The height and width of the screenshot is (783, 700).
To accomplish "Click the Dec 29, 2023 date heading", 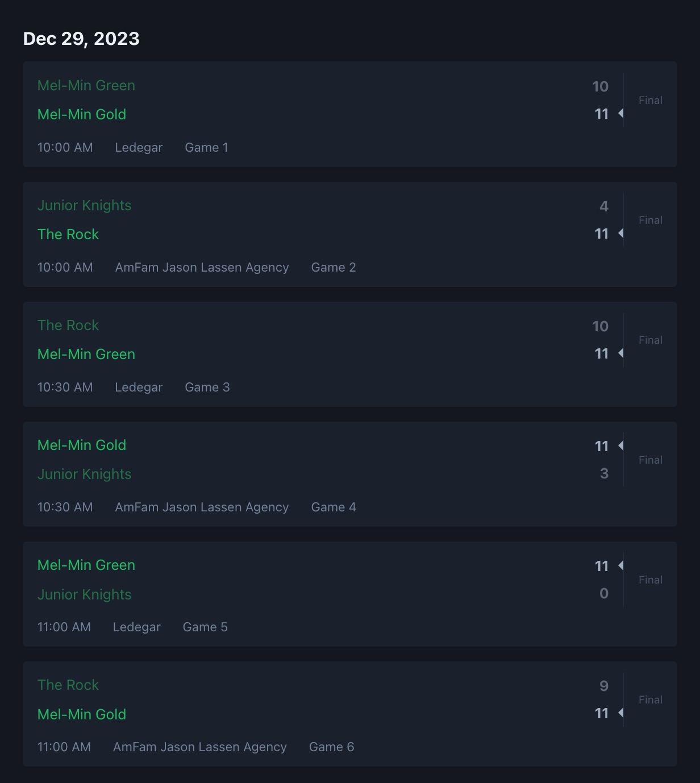I will (x=81, y=39).
